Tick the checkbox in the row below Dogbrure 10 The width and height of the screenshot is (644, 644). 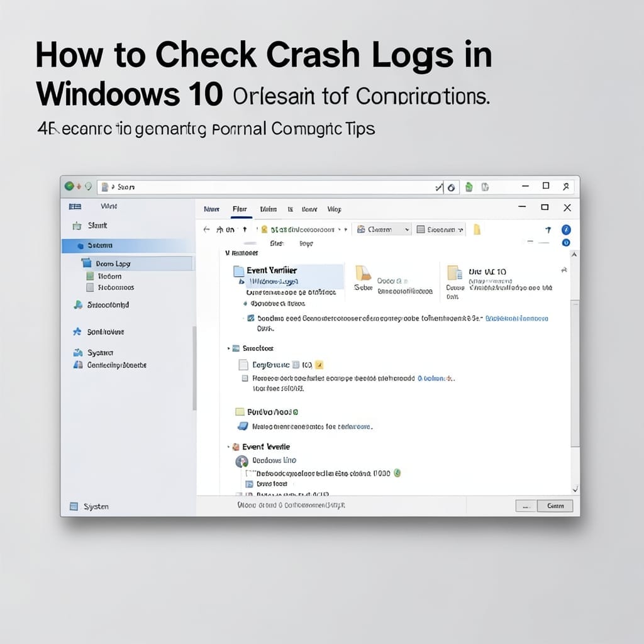[x=245, y=378]
